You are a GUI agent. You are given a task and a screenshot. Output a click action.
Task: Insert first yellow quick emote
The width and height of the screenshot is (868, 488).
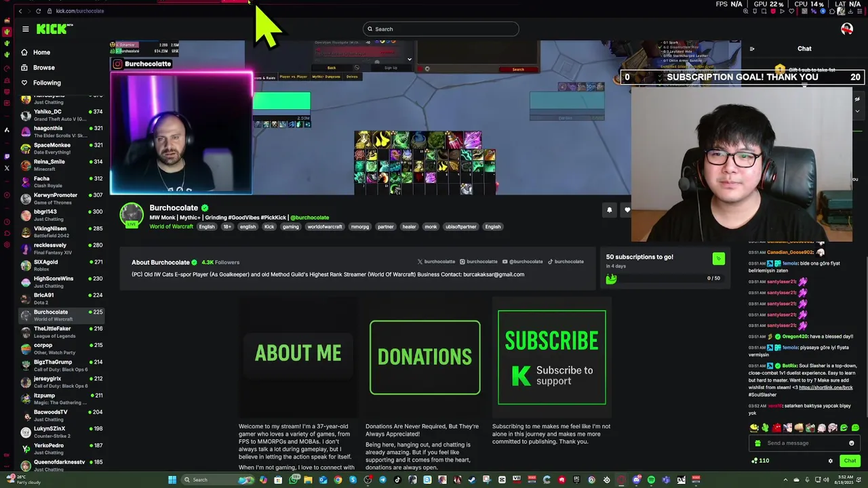pyautogui.click(x=754, y=428)
